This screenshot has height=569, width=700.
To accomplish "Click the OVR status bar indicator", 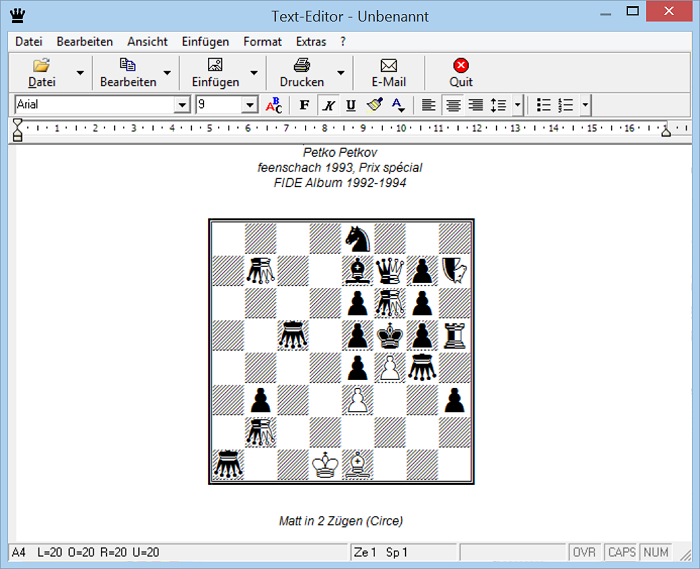I will pos(584,552).
